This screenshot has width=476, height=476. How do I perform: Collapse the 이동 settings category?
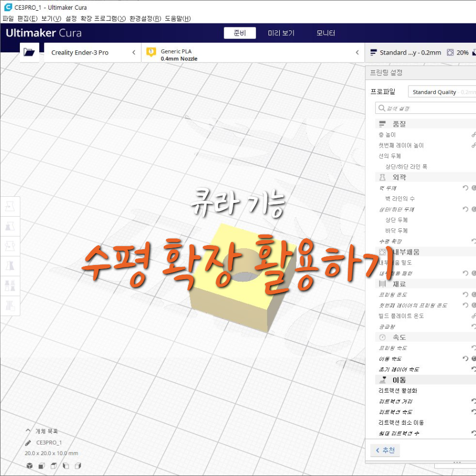(426, 380)
